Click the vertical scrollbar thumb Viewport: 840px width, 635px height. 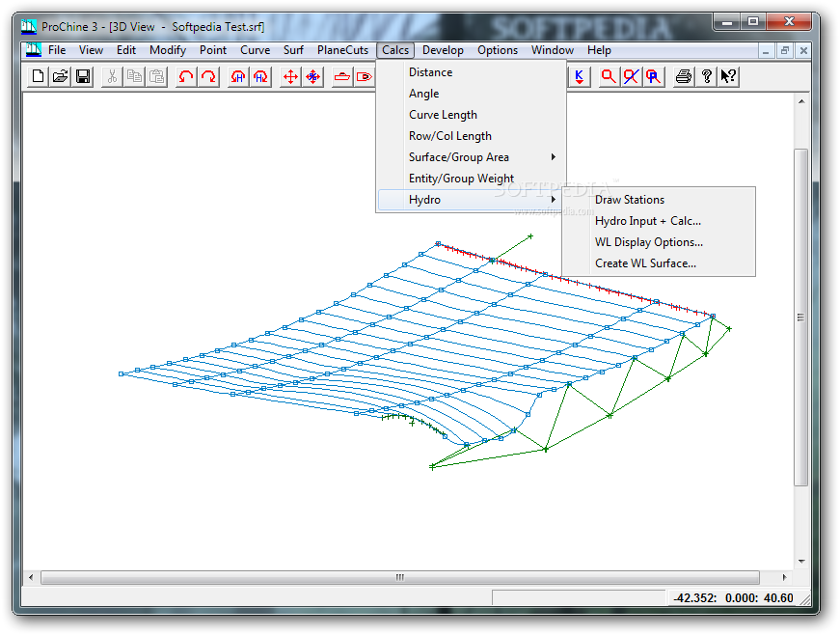pyautogui.click(x=800, y=317)
